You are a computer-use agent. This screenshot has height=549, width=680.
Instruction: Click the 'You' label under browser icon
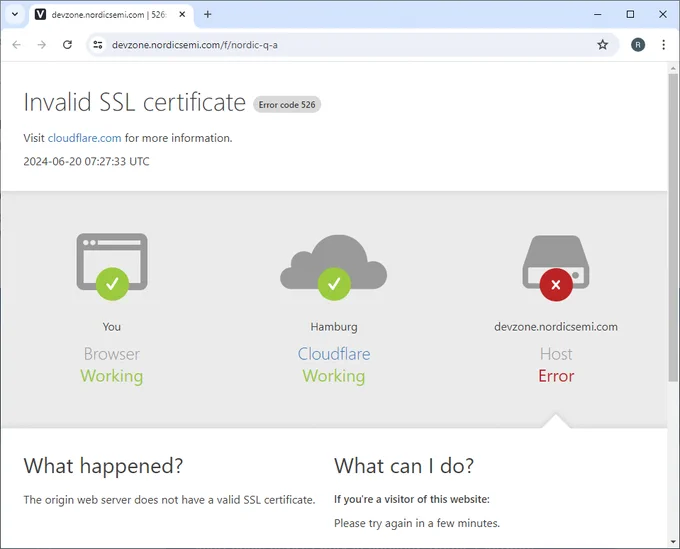click(111, 327)
